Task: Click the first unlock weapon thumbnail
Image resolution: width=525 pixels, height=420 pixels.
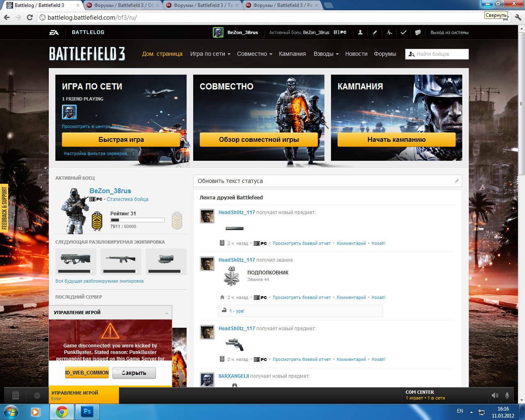Action: click(76, 262)
